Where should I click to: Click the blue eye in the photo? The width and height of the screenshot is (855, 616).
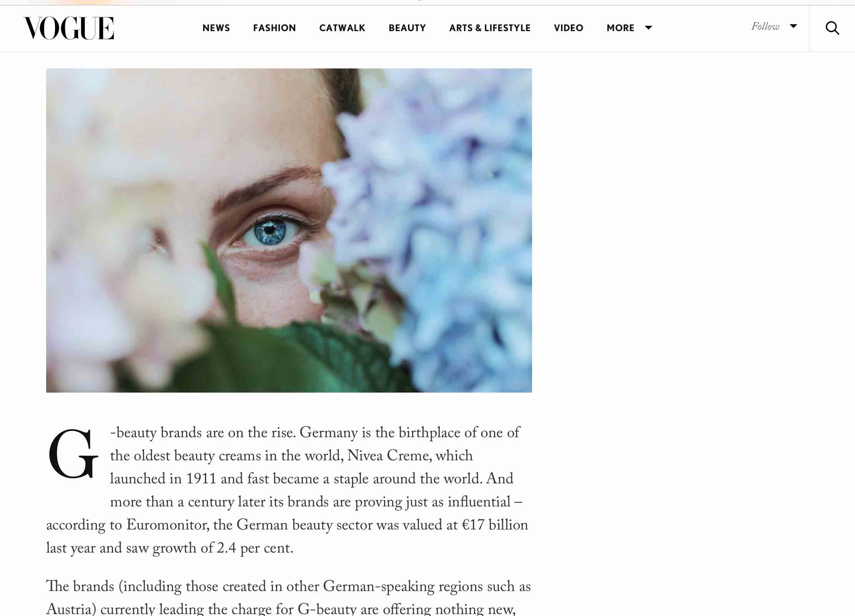point(270,231)
